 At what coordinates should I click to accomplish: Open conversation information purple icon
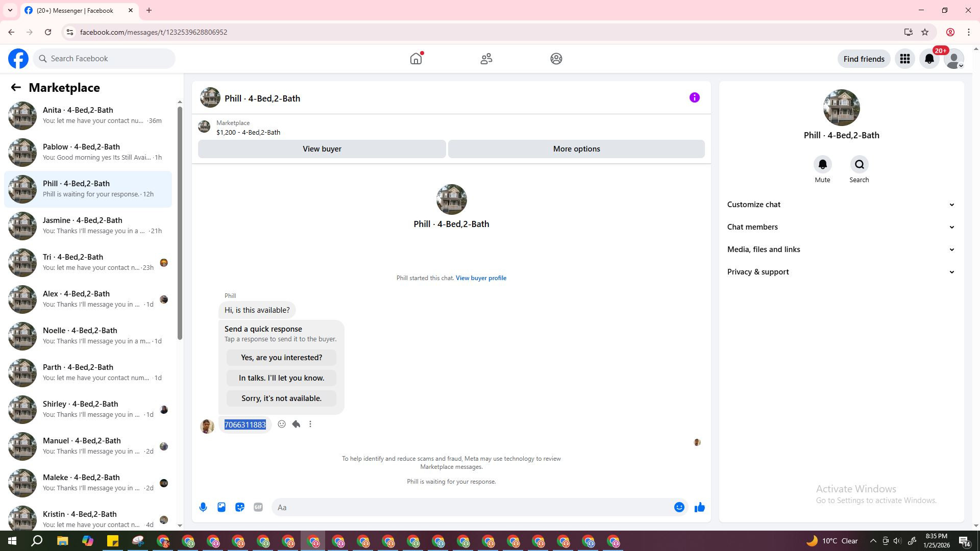pos(695,97)
